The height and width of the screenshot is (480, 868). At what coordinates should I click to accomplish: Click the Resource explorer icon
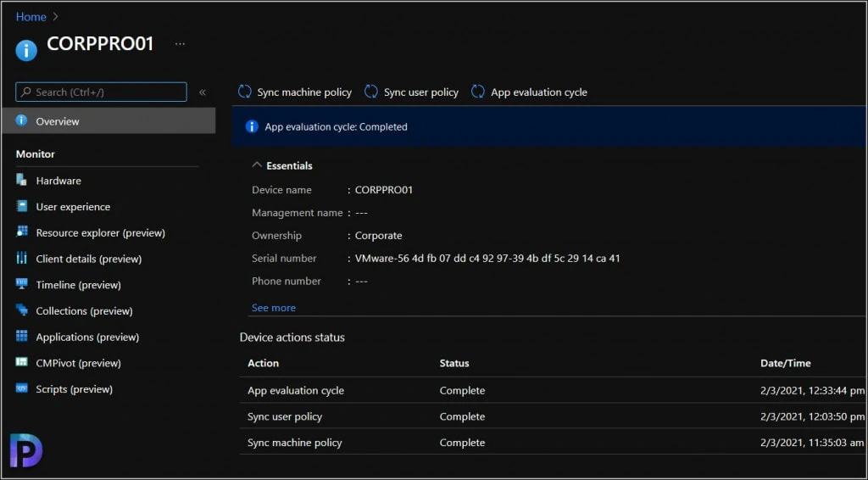coord(21,232)
